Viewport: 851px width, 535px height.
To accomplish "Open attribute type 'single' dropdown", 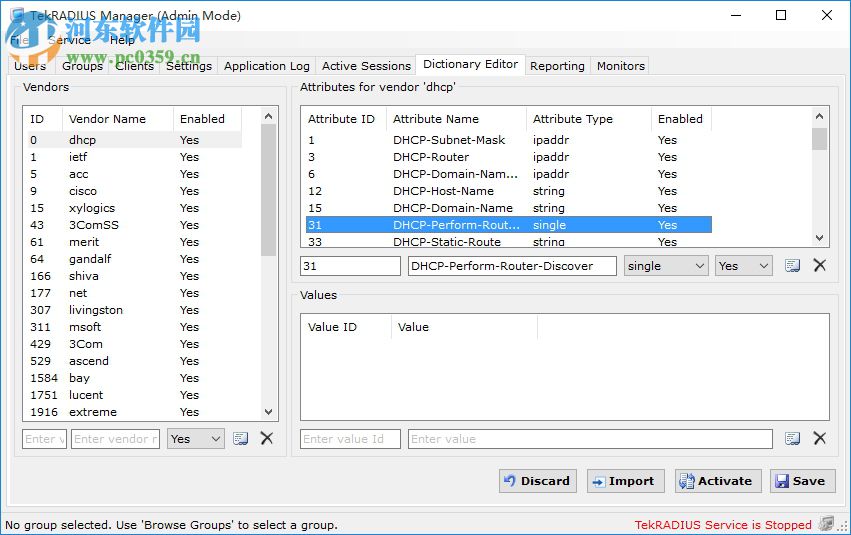I will pyautogui.click(x=666, y=266).
